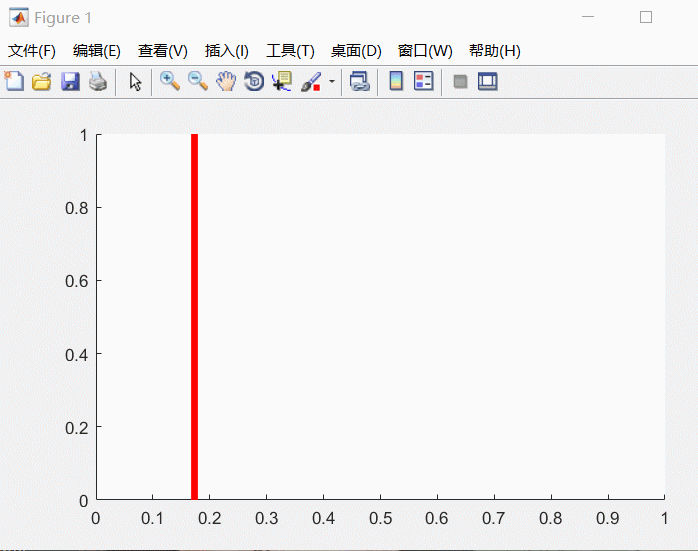Click x-axis tick label 0.5
698x551 pixels.
click(x=381, y=518)
